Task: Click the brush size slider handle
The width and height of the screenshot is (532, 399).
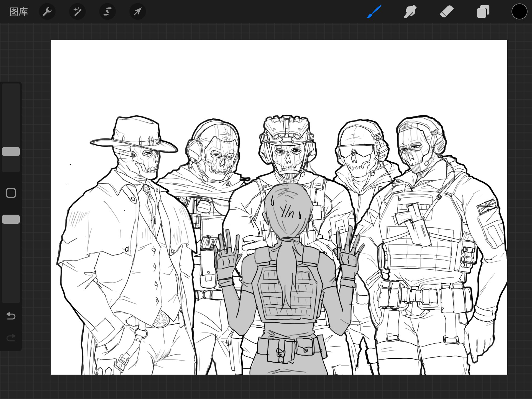Action: point(11,151)
